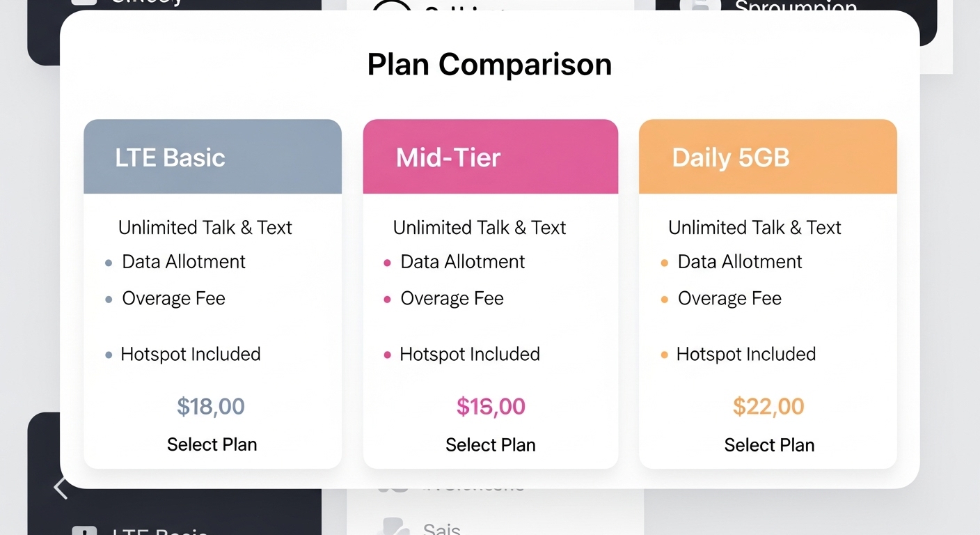Screen dimensions: 980x535
Task: Click Mid-Tier Hotspot Included pink bullet
Action: [387, 355]
